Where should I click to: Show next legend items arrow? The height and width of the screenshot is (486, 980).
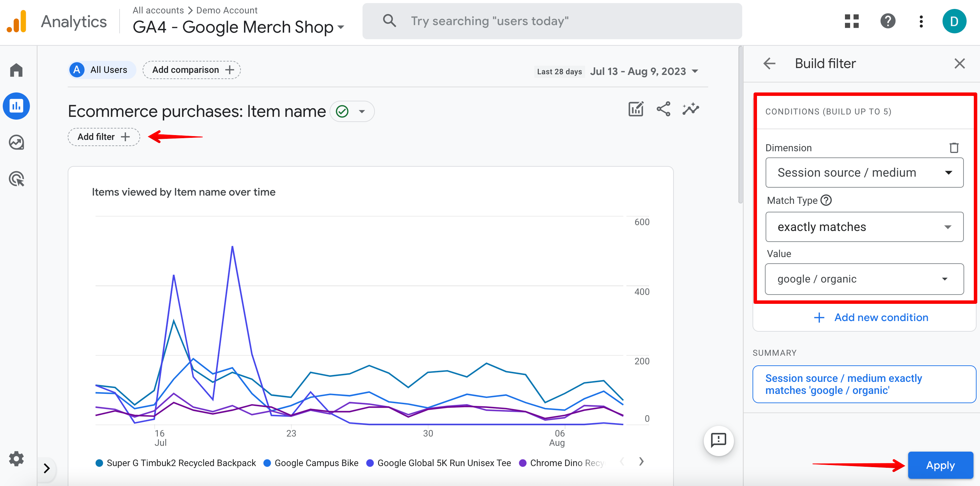(x=642, y=462)
